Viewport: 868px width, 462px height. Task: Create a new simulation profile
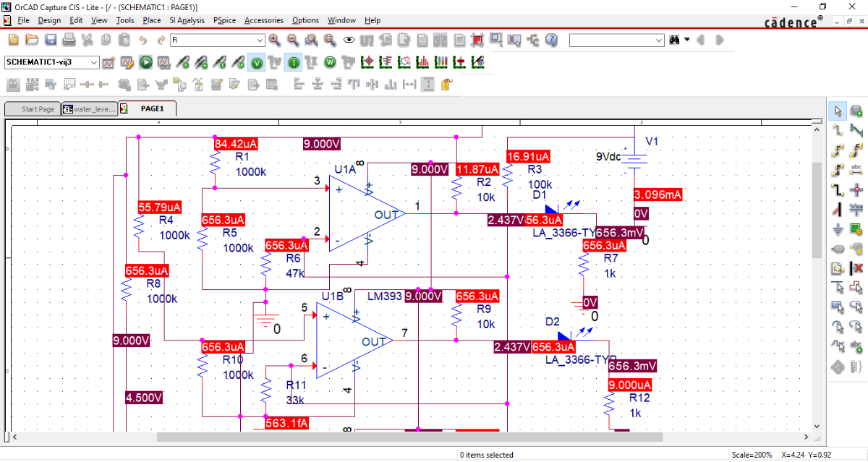pos(109,63)
